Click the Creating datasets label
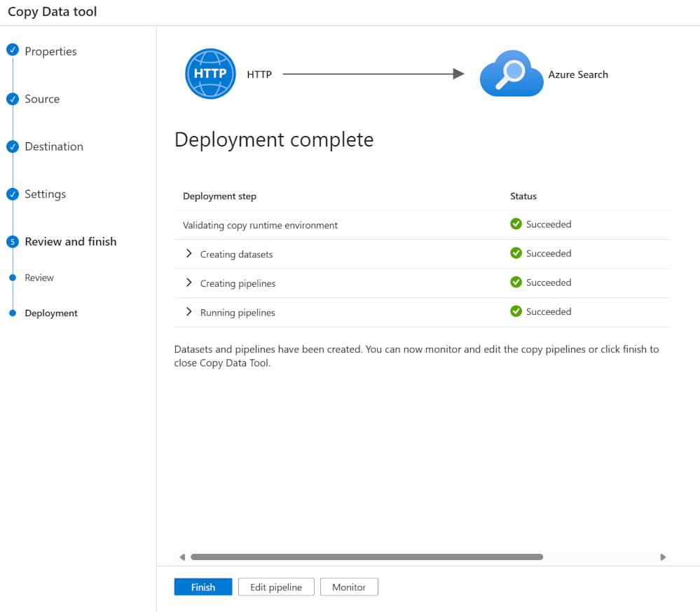The width and height of the screenshot is (700, 612). (237, 254)
